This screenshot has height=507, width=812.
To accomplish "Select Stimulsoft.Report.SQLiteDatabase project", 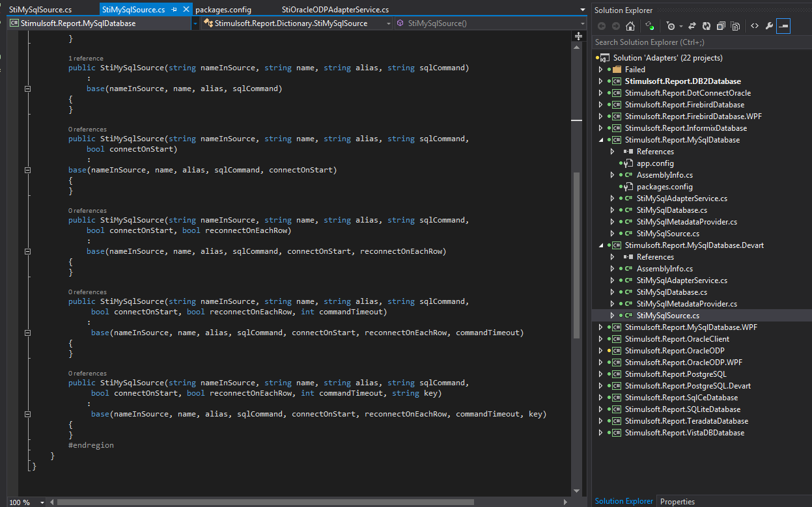I will 682,409.
